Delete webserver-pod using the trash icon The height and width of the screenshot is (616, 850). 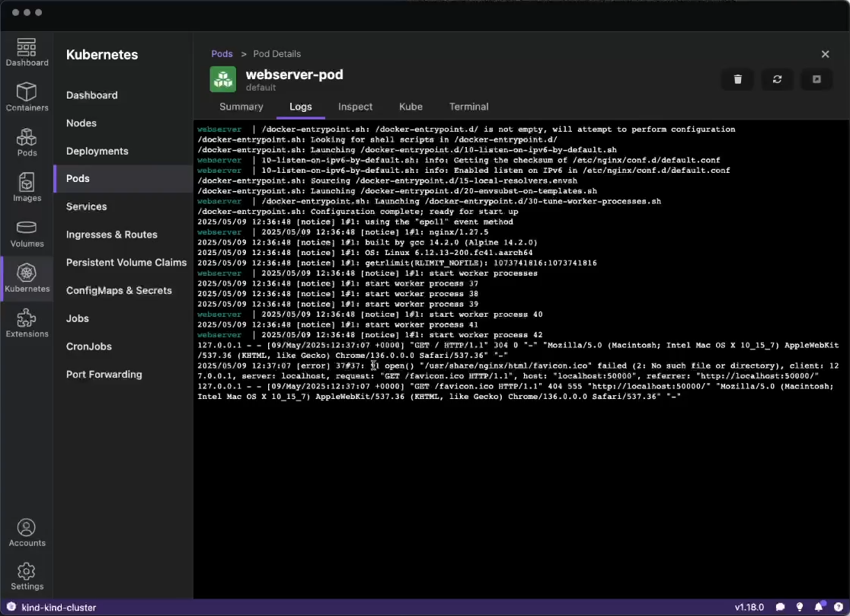[737, 79]
